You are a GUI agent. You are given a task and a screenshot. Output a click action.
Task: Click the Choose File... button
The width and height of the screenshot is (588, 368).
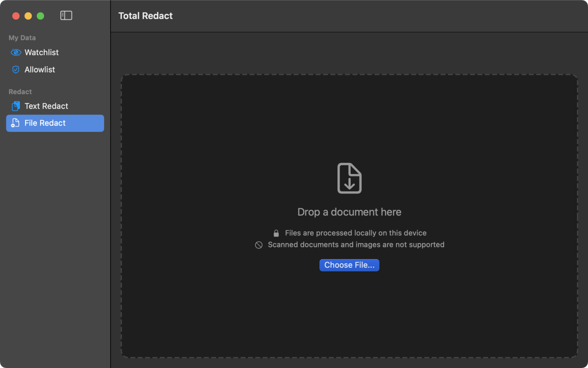pyautogui.click(x=350, y=265)
